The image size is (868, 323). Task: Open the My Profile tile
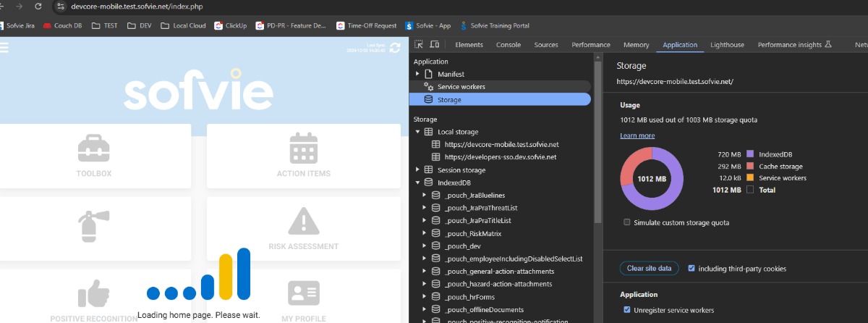click(x=304, y=295)
